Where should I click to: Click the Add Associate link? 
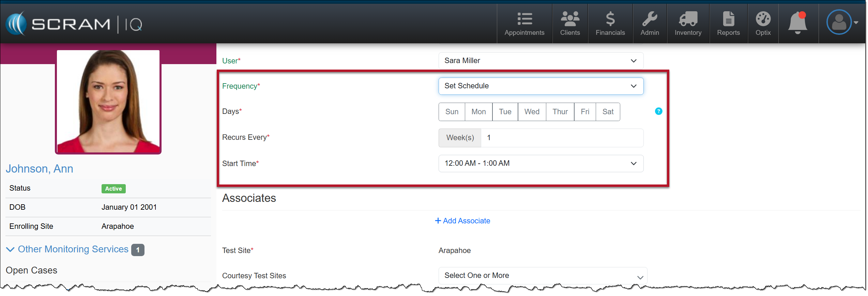(462, 221)
